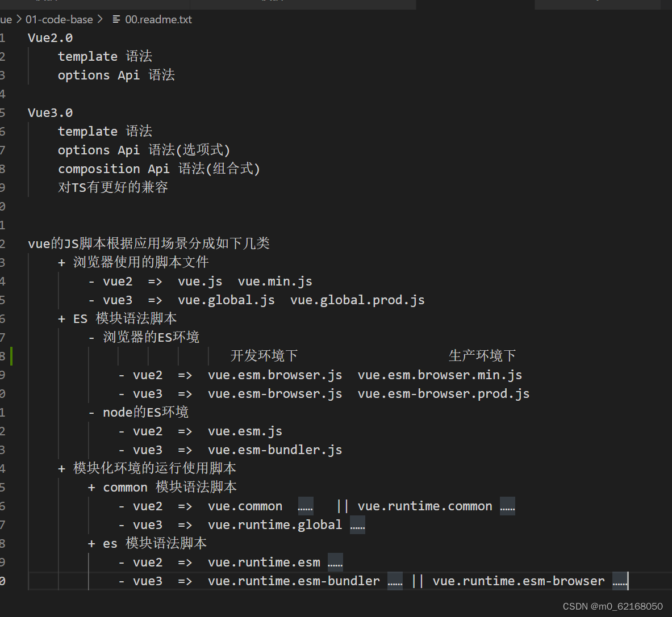Click 'composition Api 语法(组合式)' line
Screen dimensions: 672x617
click(x=159, y=169)
